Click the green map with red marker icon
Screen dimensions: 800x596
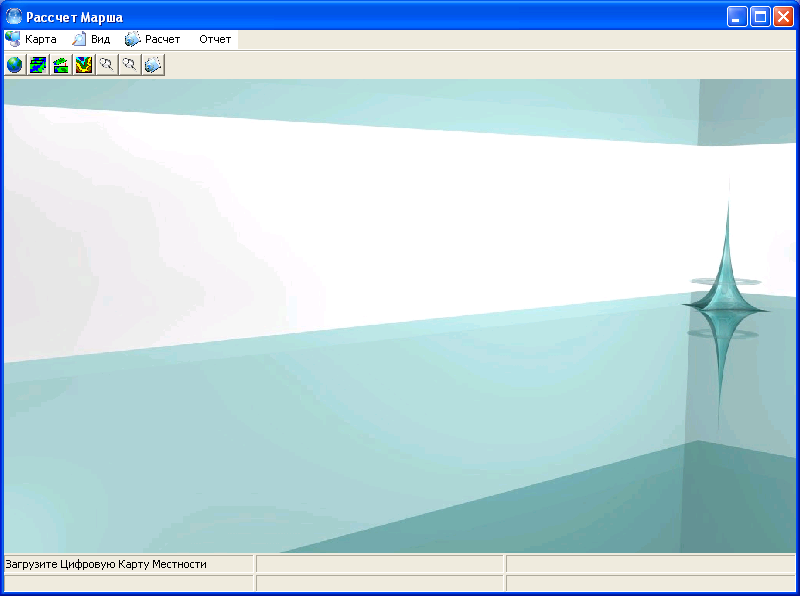61,65
